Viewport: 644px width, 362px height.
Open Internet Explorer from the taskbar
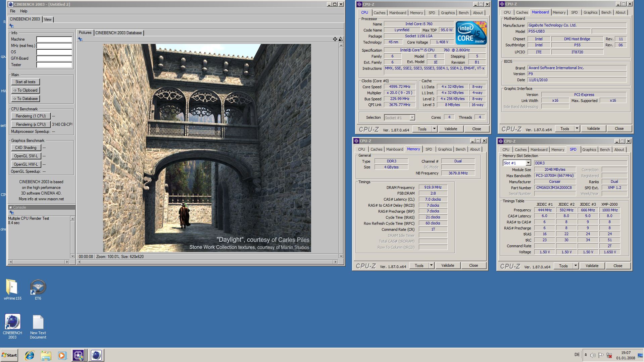coord(30,355)
